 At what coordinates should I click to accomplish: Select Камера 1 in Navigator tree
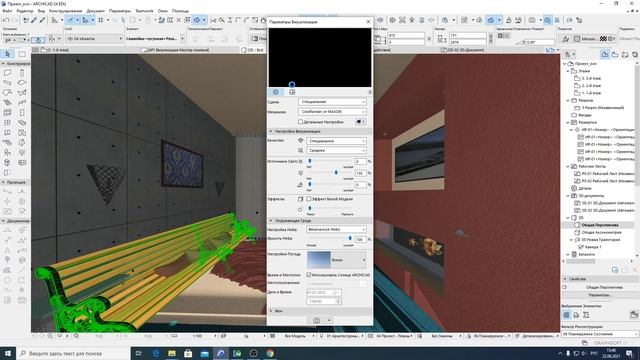click(593, 247)
